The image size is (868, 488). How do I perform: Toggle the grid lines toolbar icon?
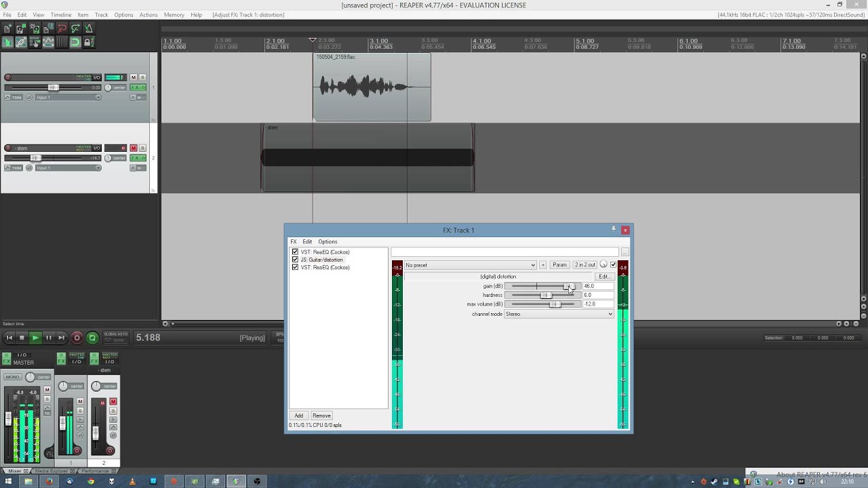click(x=62, y=42)
